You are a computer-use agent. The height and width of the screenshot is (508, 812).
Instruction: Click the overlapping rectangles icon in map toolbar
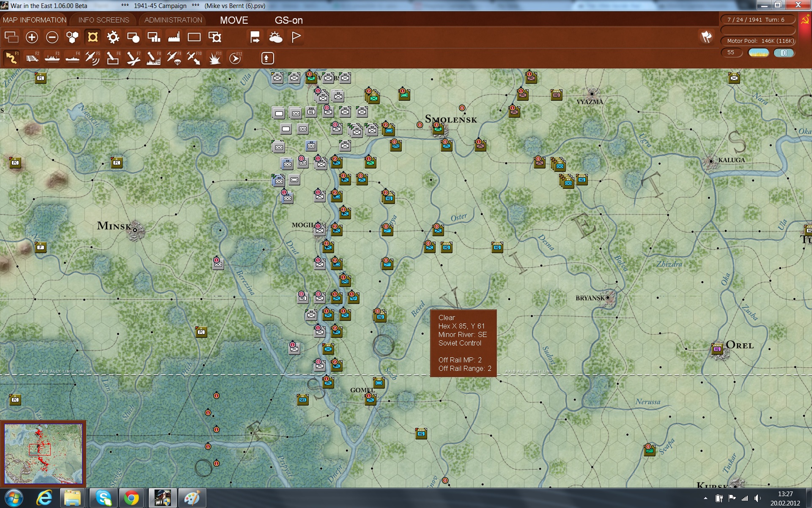click(x=11, y=37)
